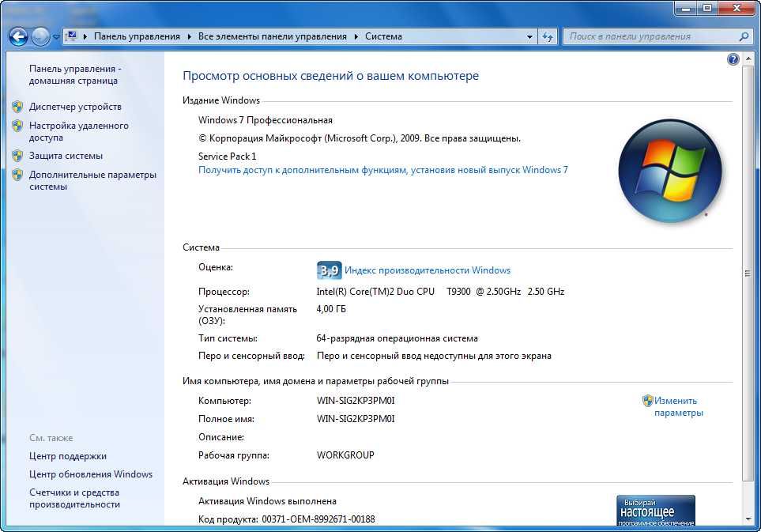This screenshot has height=532, width=761.
Task: Click shield icon beside Защита системы
Action: pyautogui.click(x=17, y=156)
